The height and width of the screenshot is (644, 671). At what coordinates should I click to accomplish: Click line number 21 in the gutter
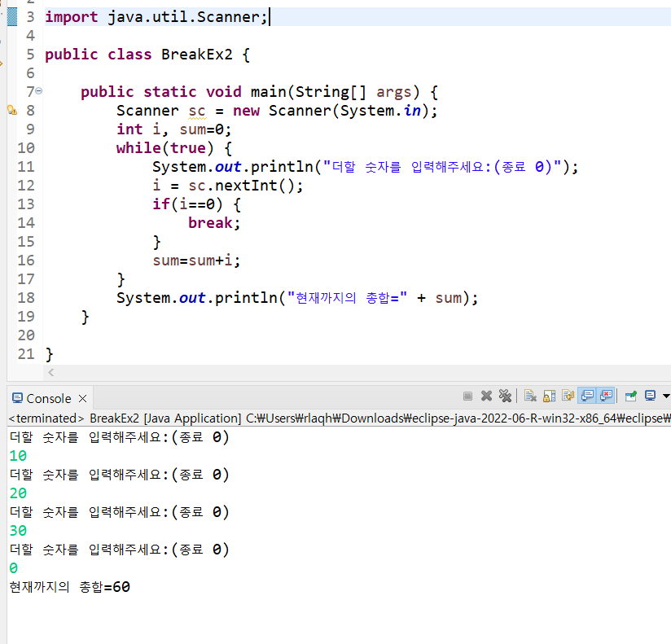(26, 354)
